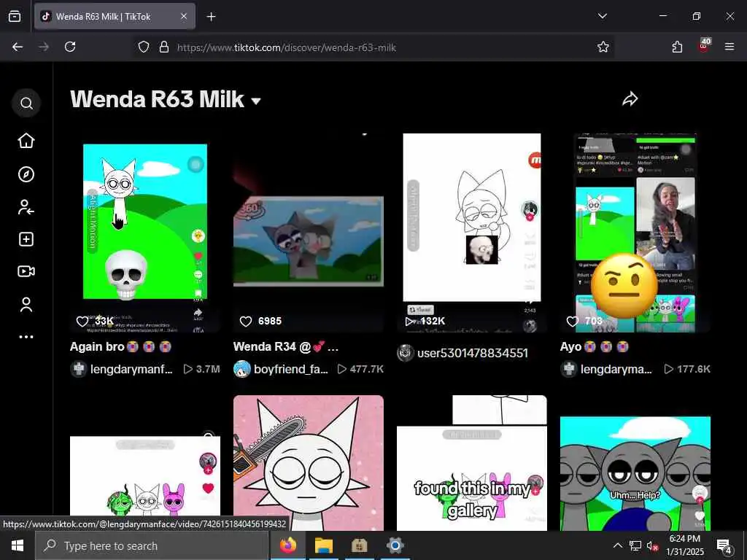Open the taskbar clock showing 6:24 PM

685,545
